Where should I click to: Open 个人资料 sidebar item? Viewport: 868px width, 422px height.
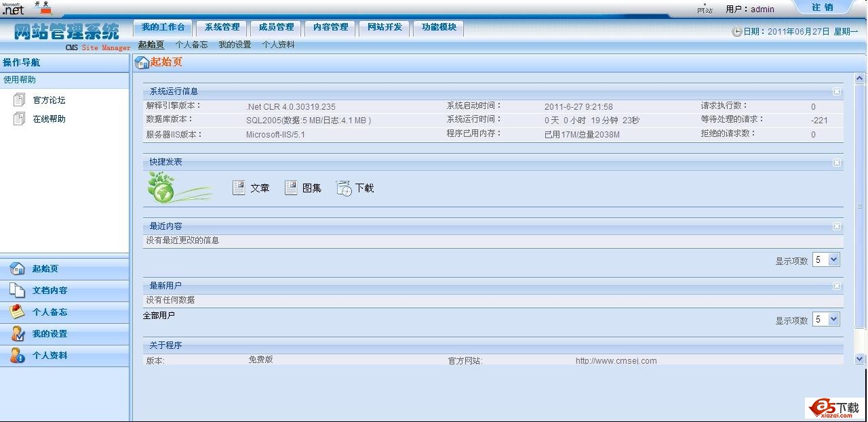[50, 356]
